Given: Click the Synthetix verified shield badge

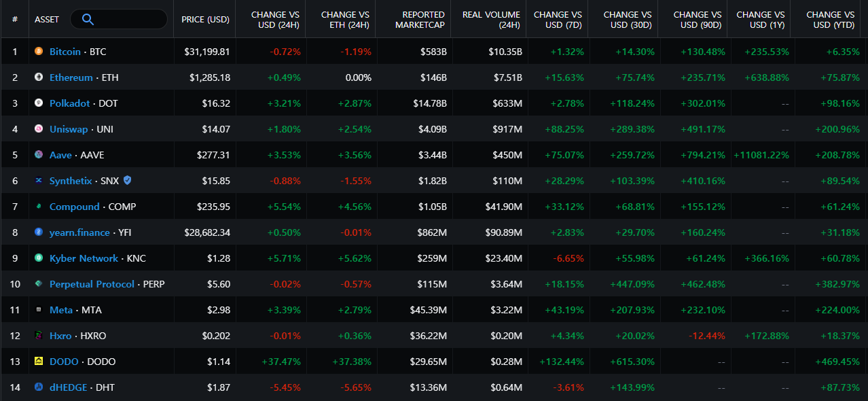Looking at the screenshot, I should click(x=128, y=180).
